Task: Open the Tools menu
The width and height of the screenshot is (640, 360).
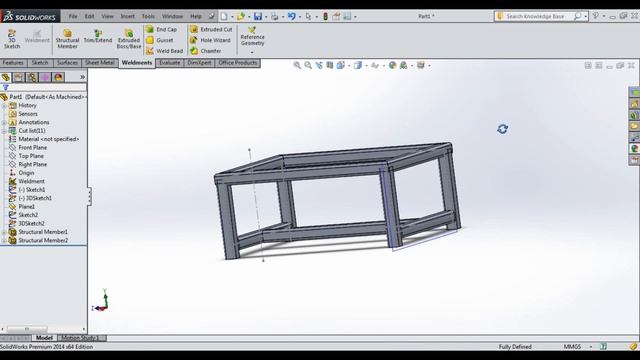Action: [148, 16]
